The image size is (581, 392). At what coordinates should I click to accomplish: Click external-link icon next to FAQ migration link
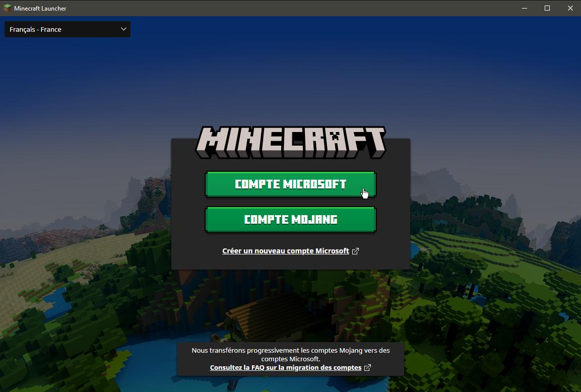[x=367, y=367]
